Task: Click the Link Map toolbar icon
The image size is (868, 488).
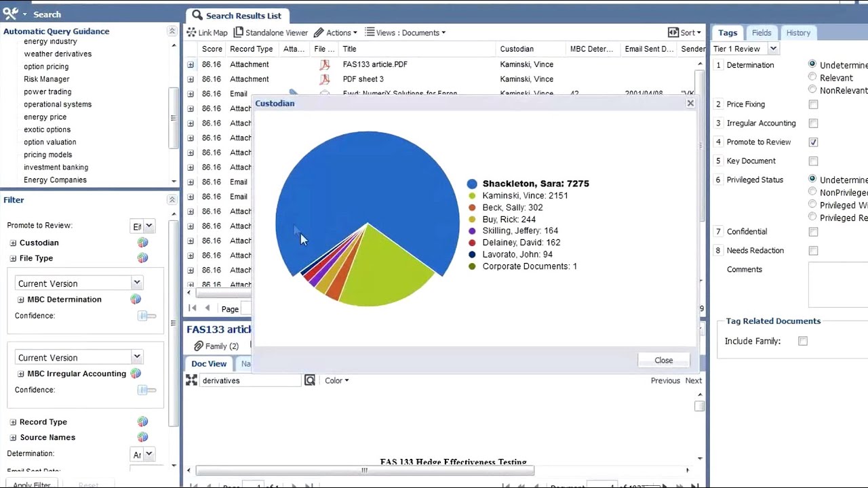Action: (x=191, y=33)
